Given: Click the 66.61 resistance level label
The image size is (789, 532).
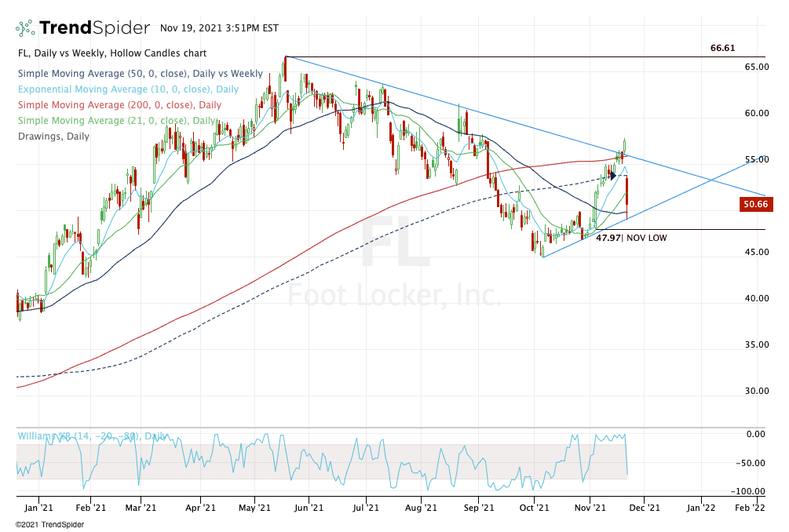Looking at the screenshot, I should [x=722, y=49].
